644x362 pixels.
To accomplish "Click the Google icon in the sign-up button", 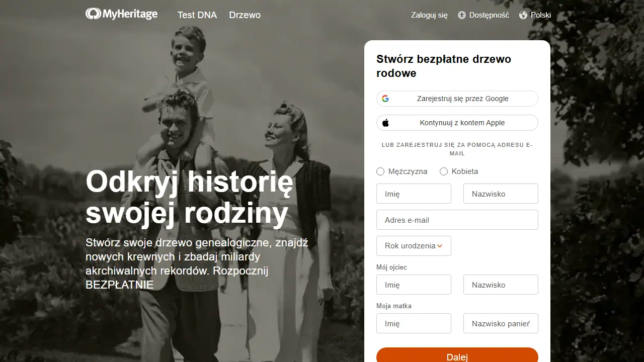I will point(385,99).
